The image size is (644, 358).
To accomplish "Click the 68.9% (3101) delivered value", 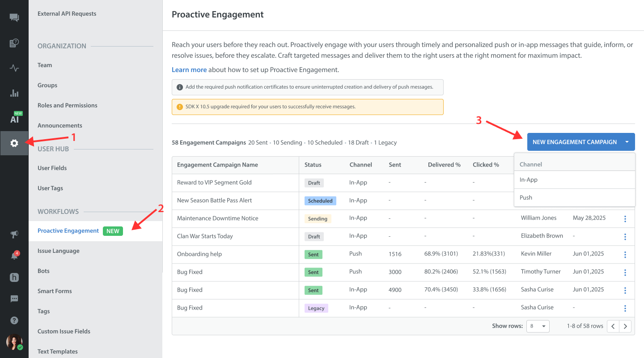I will pos(441,254).
